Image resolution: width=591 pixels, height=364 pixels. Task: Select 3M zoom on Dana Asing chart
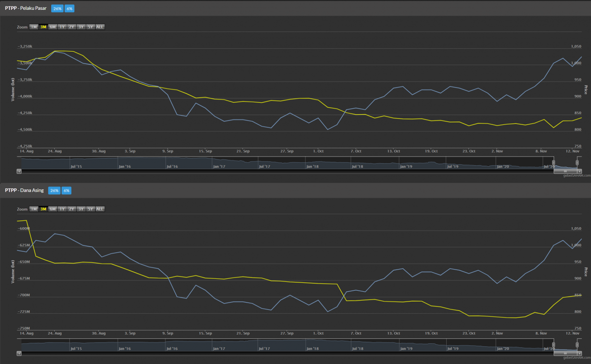coord(43,209)
